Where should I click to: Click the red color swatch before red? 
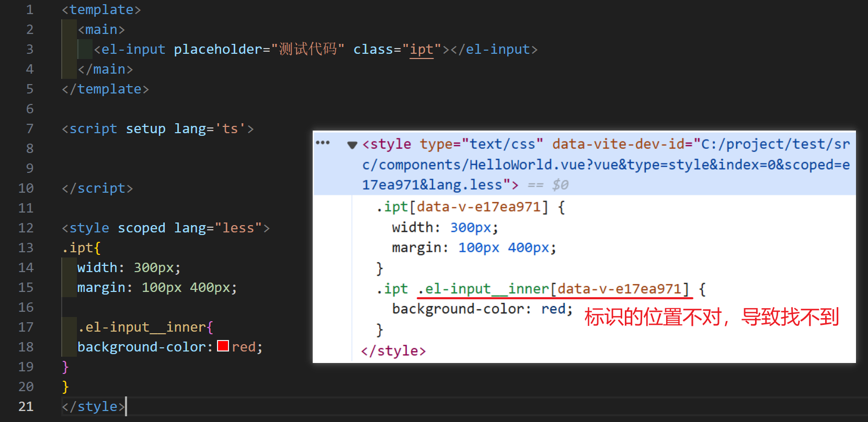coord(223,346)
